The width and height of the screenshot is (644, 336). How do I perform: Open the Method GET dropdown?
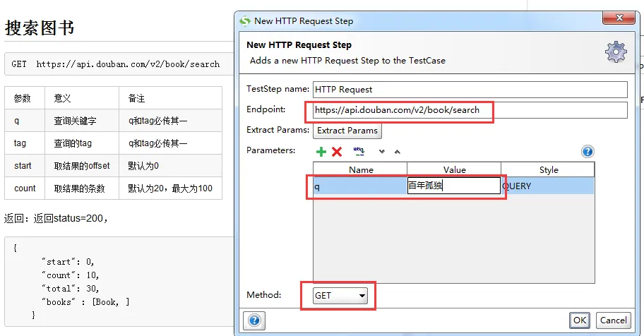pyautogui.click(x=340, y=295)
